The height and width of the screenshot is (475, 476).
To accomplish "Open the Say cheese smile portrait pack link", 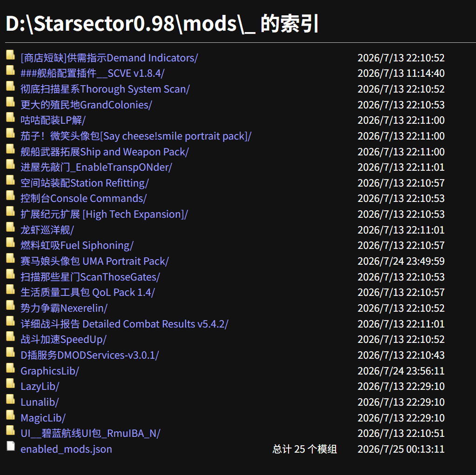I will (136, 136).
